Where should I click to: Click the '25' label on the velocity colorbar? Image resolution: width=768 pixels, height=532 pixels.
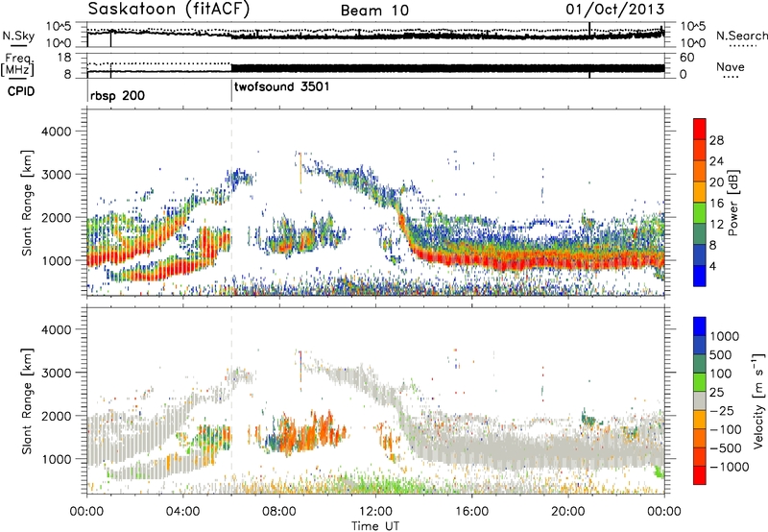(x=716, y=393)
